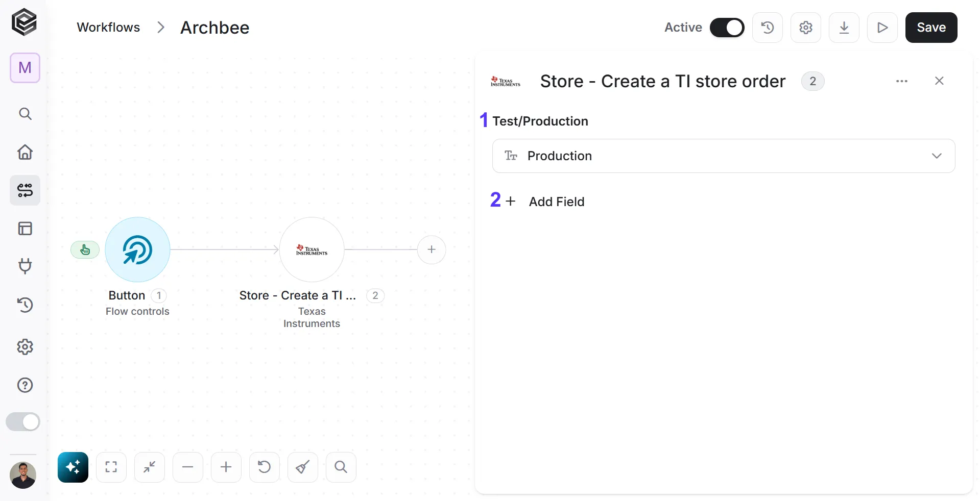
Task: Click the app logo in the sidebar
Action: point(25,22)
